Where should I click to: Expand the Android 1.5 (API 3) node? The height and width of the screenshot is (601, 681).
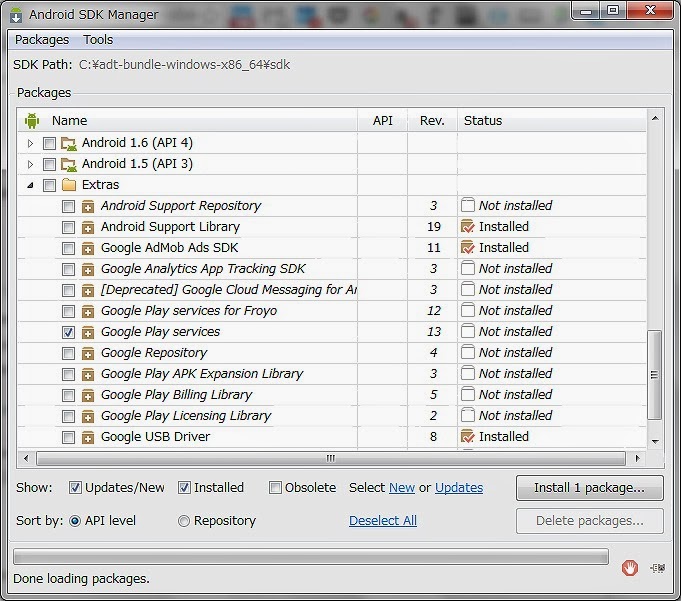point(30,164)
